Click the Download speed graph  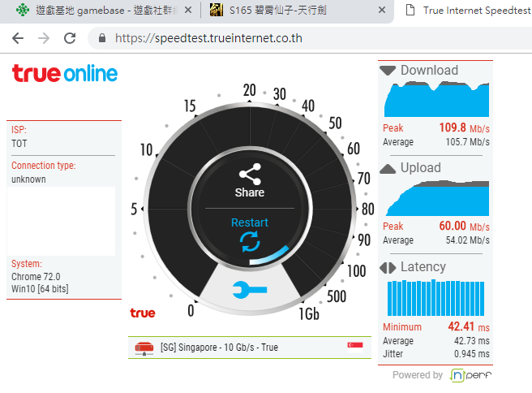tap(436, 99)
